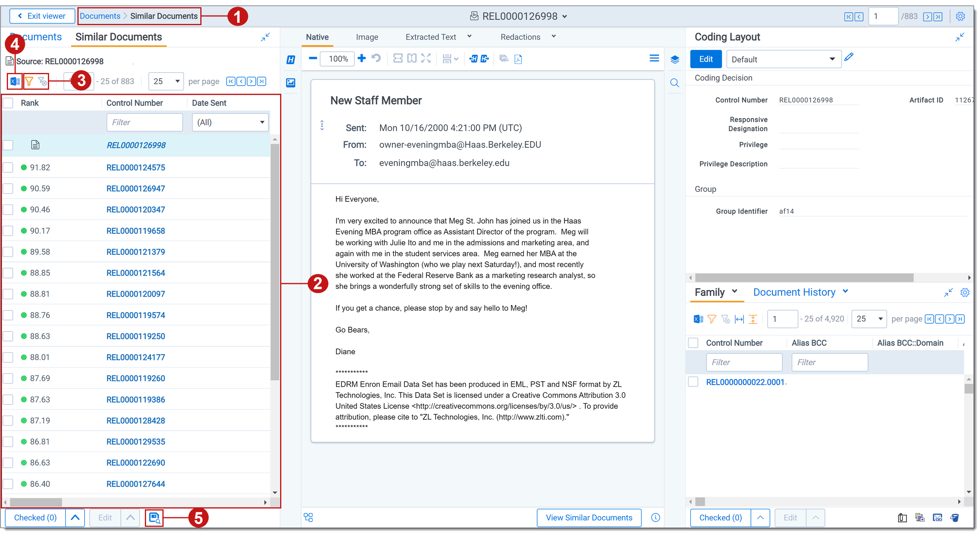Expand the Extracted Text dropdown arrow
The image size is (980, 544).
(470, 37)
